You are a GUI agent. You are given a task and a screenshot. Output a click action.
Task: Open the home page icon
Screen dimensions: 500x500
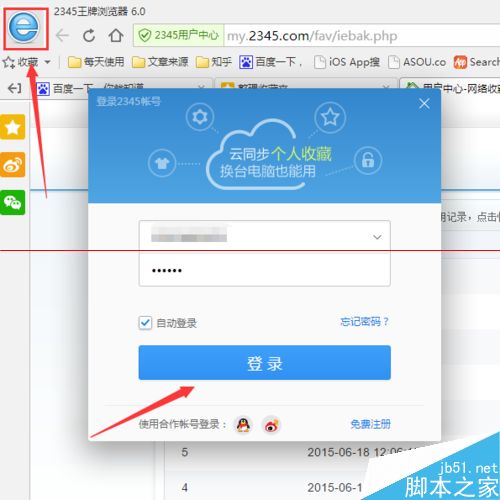[x=116, y=35]
